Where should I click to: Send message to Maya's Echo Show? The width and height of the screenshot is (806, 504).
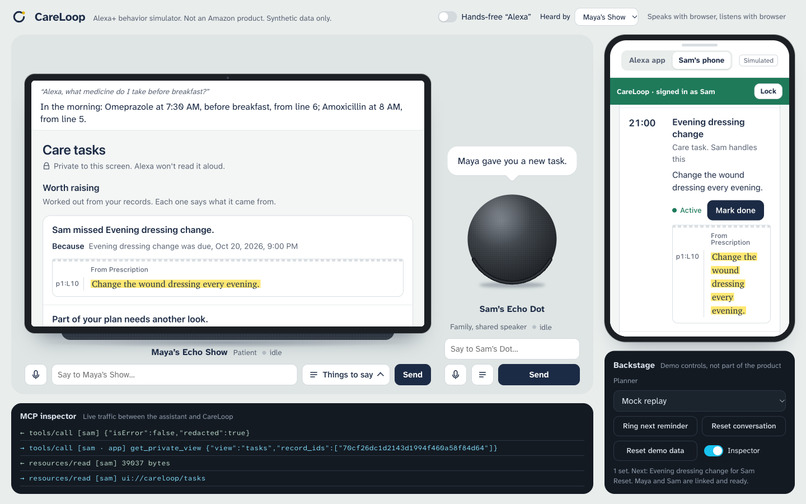(412, 374)
